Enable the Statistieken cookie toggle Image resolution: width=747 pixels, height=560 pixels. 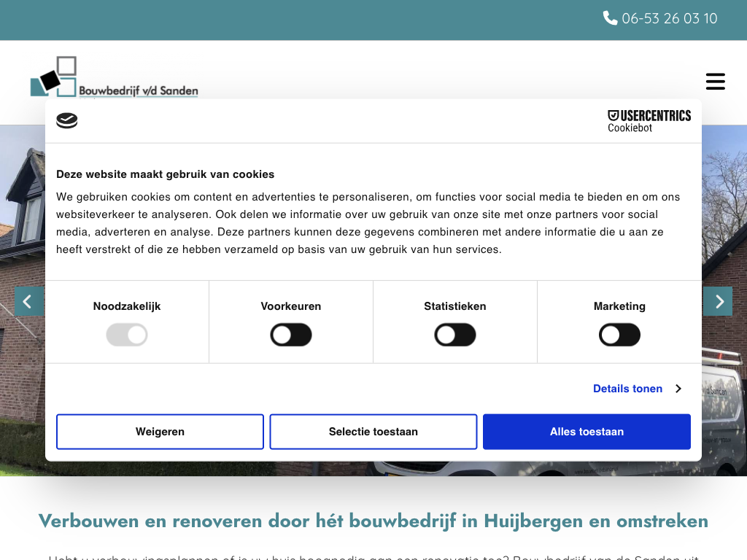click(455, 335)
